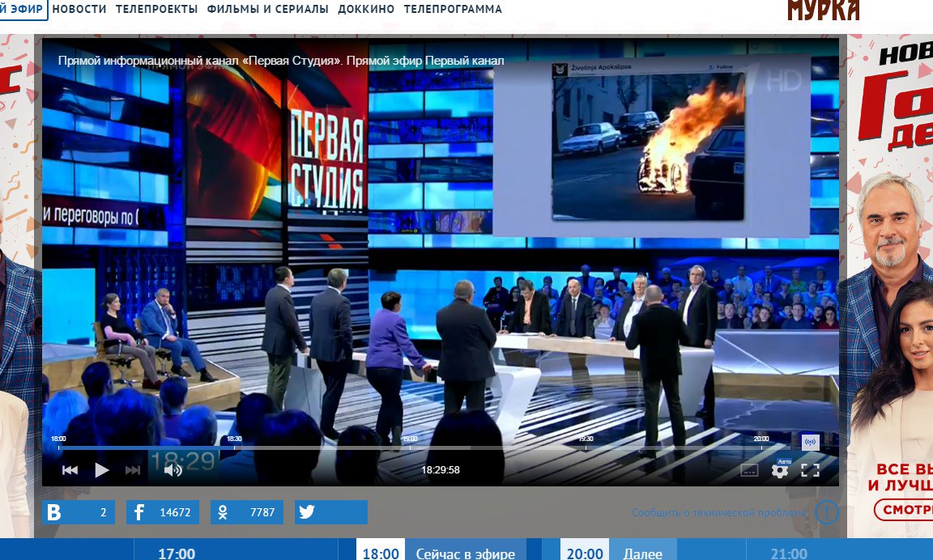Open the НОВОСТИ menu item
This screenshot has height=560, width=933.
coord(79,9)
